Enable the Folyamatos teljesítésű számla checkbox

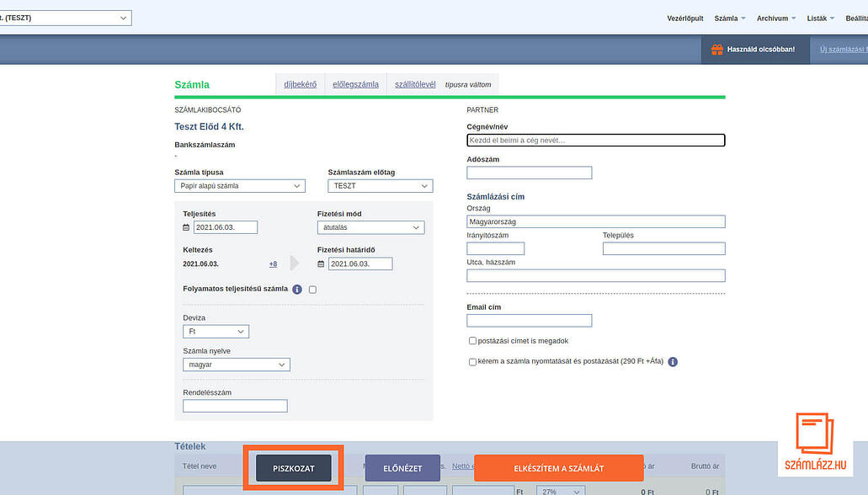pyautogui.click(x=312, y=290)
